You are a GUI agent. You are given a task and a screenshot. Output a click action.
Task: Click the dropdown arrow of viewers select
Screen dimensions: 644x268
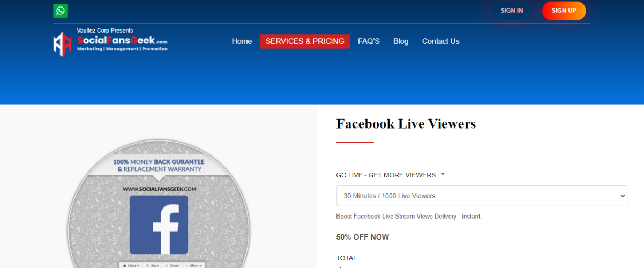[622, 196]
